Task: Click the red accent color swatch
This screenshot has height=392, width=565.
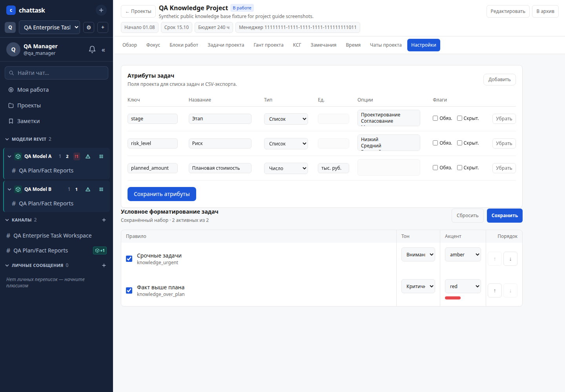Action: pos(453,298)
